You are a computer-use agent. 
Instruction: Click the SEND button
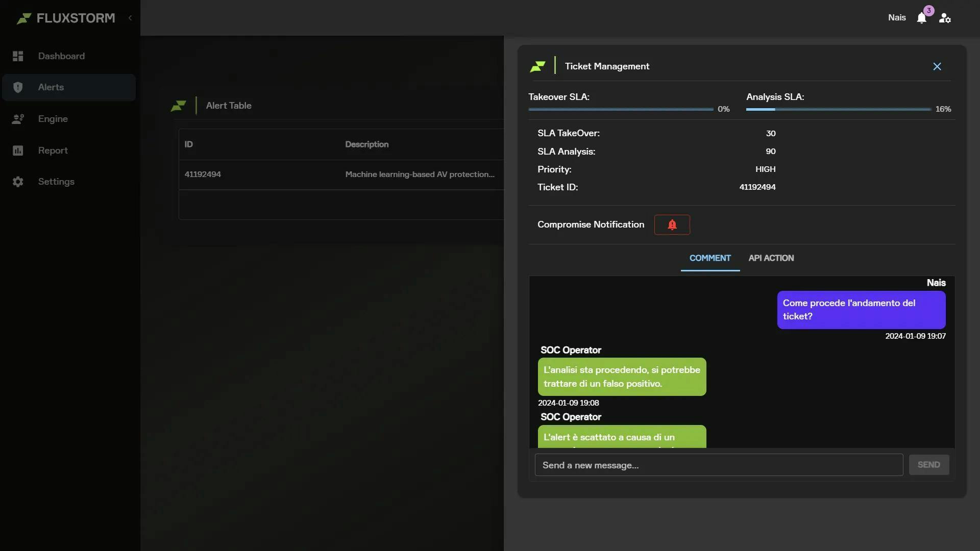(929, 465)
